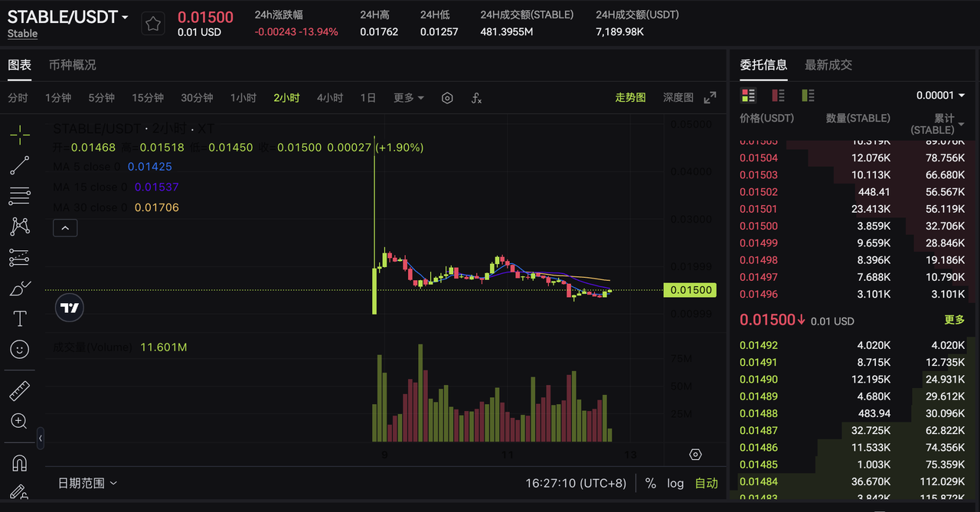Select the measure ruler tool
980x512 pixels.
[x=19, y=390]
